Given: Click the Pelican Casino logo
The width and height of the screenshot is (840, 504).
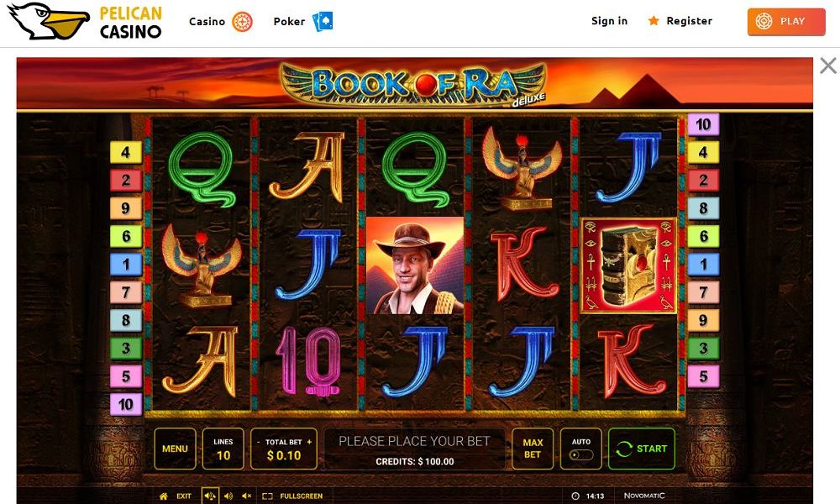Looking at the screenshot, I should (x=85, y=22).
